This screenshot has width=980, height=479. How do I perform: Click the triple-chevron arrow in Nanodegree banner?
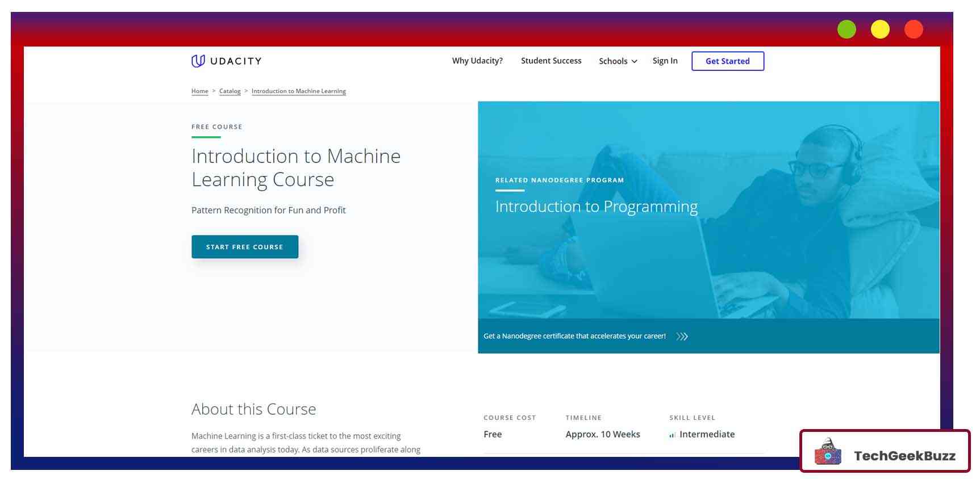pyautogui.click(x=682, y=337)
